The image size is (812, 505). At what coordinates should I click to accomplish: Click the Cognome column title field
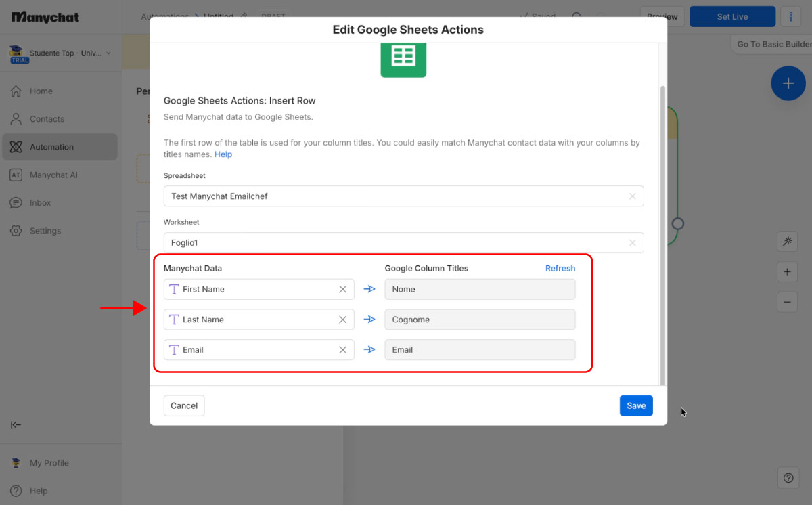point(480,320)
